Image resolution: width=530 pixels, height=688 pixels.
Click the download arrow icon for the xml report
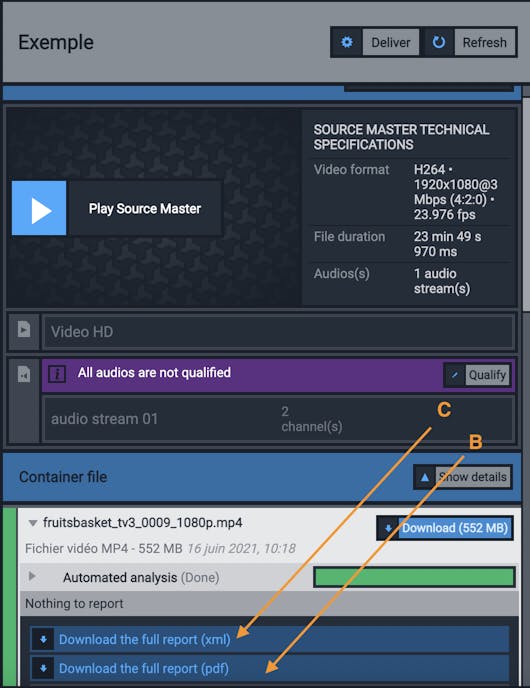(x=43, y=639)
